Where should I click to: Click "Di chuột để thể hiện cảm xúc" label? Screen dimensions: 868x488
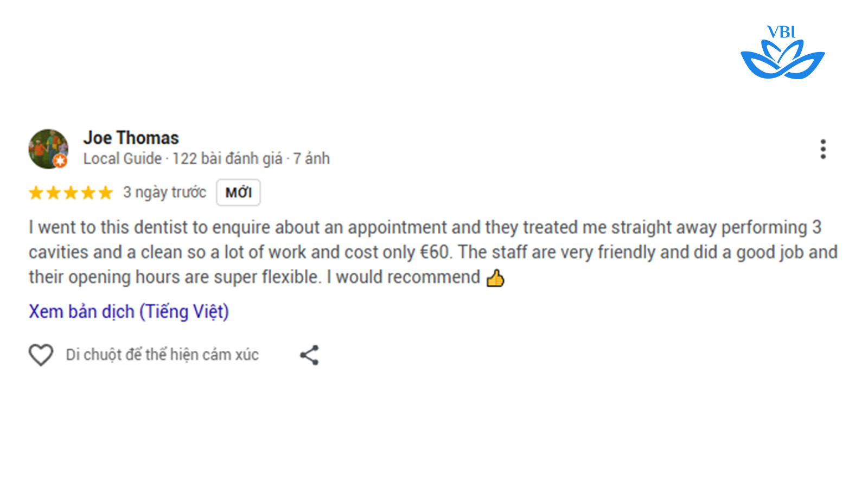[x=162, y=355]
